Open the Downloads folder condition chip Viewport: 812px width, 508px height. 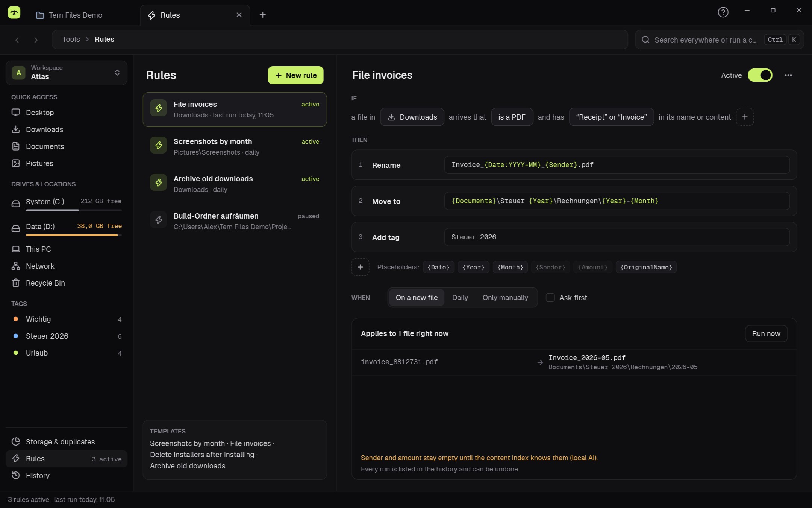(x=412, y=117)
